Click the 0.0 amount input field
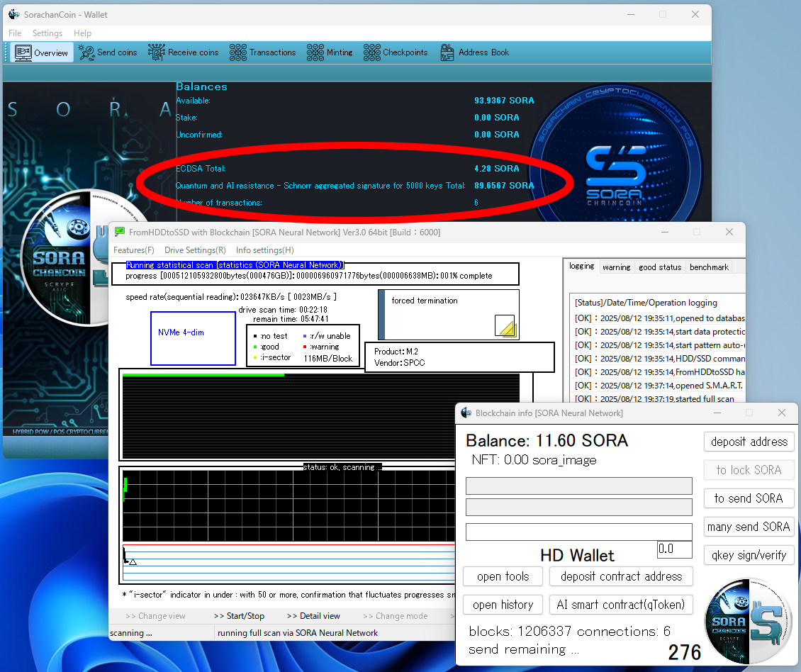The width and height of the screenshot is (801, 672). click(x=674, y=549)
